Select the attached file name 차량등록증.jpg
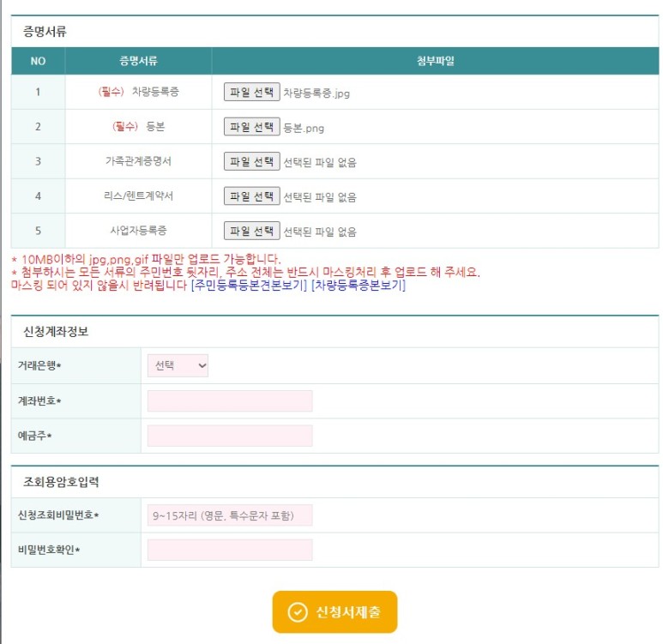The image size is (663, 644). pyautogui.click(x=316, y=93)
